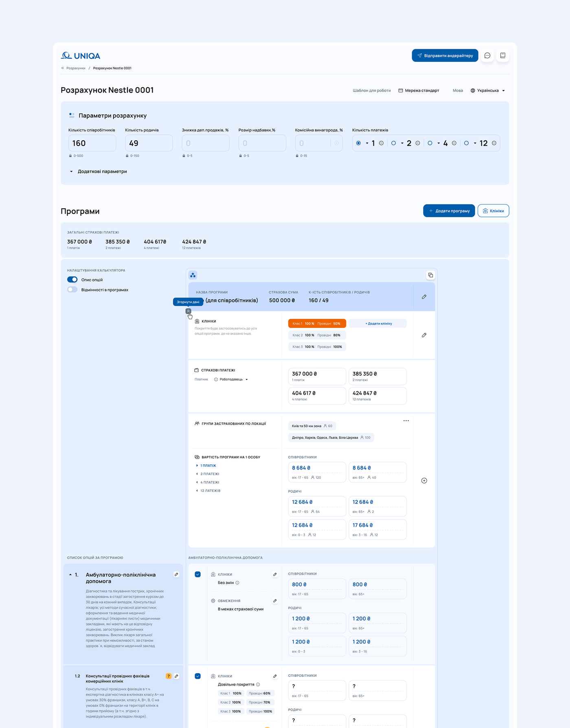570x728 pixels.
Task: Collapse data using the double-chevron icon
Action: [188, 311]
